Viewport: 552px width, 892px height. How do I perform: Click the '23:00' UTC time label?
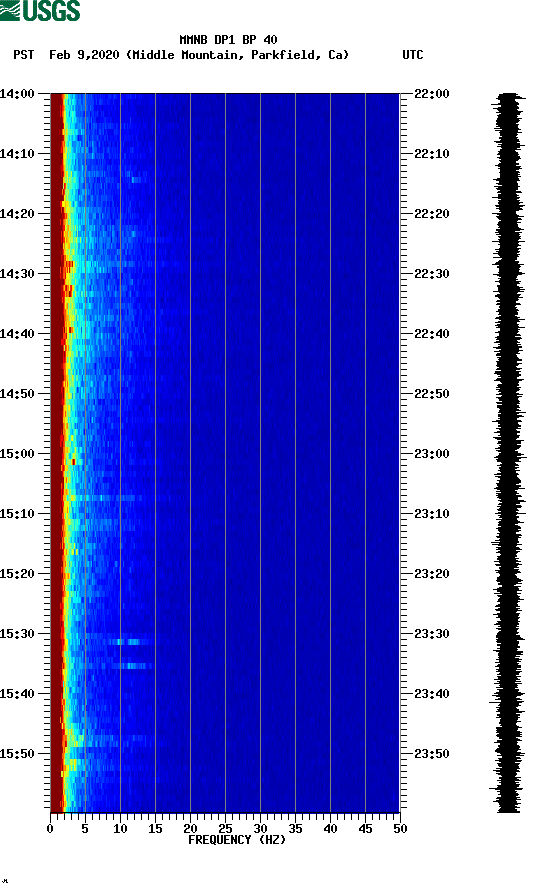[x=432, y=454]
